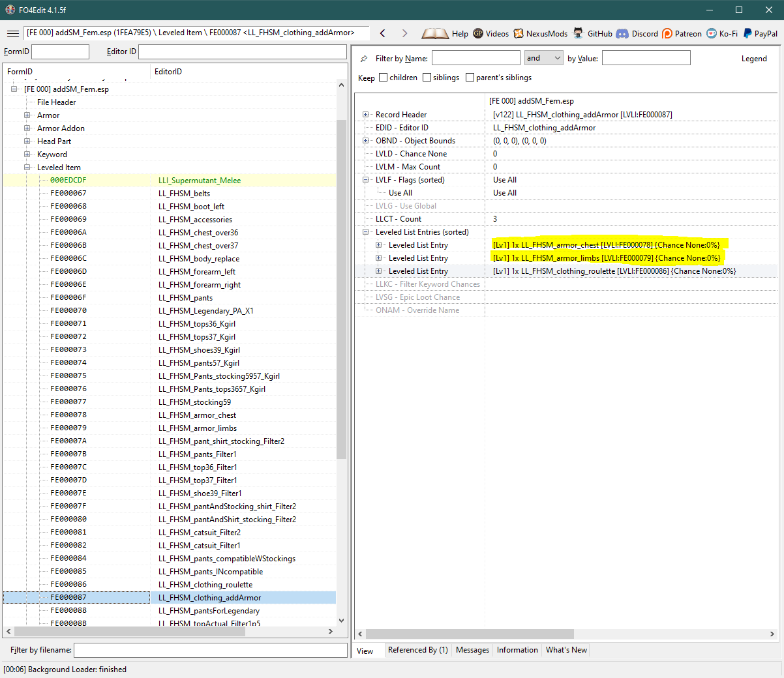Screen dimensions: 784x678
Task: Open the Patreon icon link
Action: 667,33
